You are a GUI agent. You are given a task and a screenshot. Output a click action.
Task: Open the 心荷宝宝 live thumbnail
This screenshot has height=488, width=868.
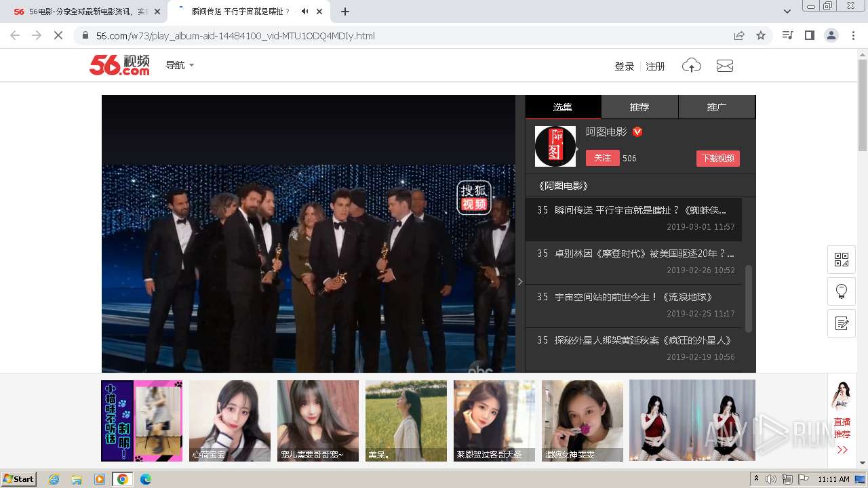pyautogui.click(x=230, y=421)
